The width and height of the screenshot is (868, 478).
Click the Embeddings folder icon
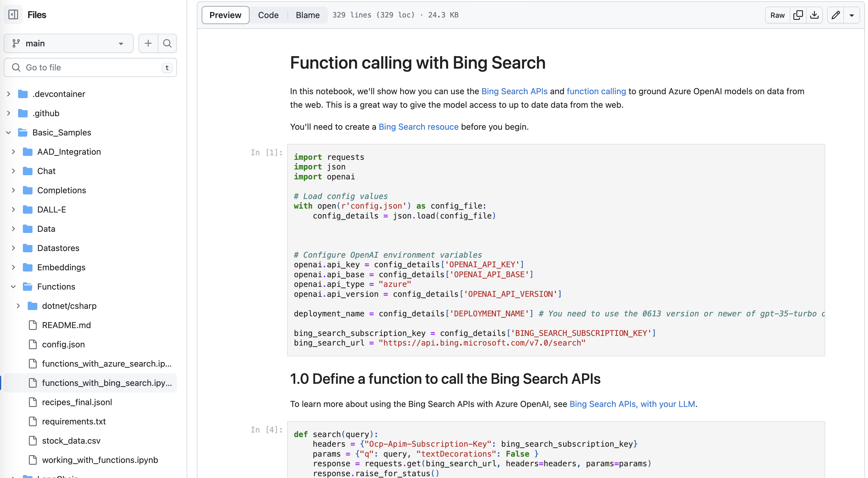(28, 267)
